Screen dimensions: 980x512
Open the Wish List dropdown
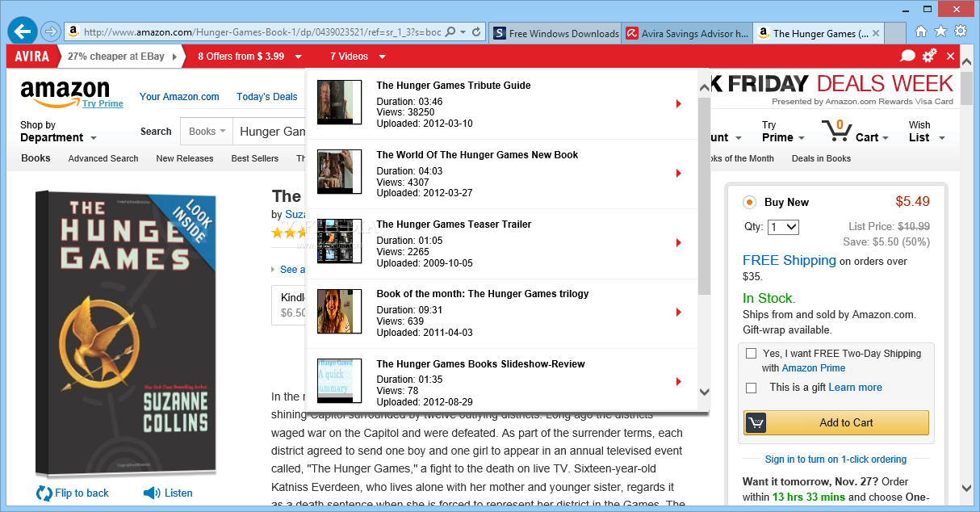tap(925, 132)
